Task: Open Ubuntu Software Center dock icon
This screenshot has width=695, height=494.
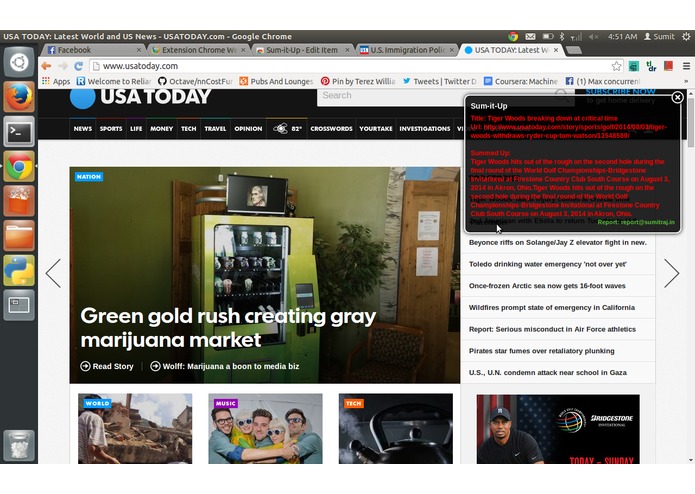Action: [19, 201]
